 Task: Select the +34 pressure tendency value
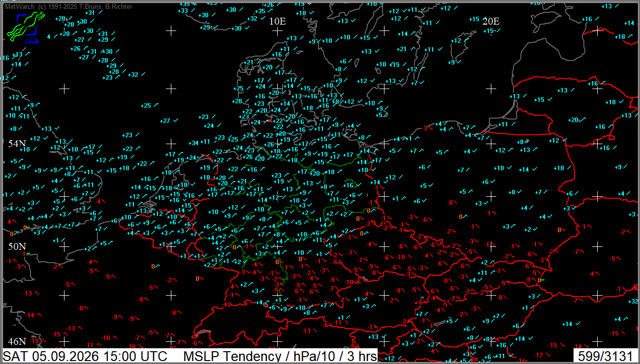point(193,143)
